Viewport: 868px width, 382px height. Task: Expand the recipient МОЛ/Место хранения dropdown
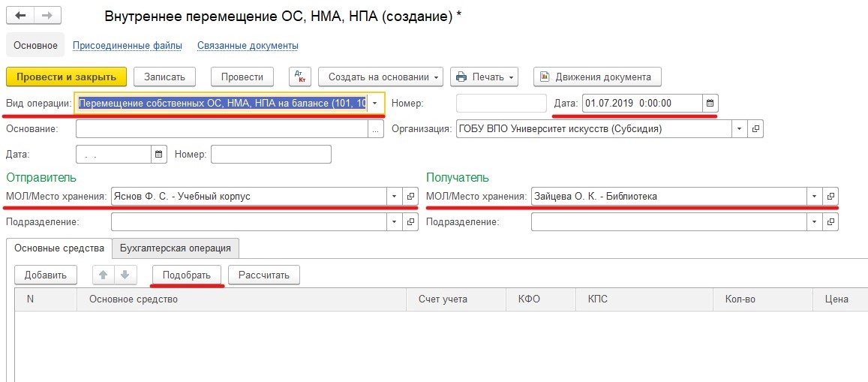pos(815,197)
